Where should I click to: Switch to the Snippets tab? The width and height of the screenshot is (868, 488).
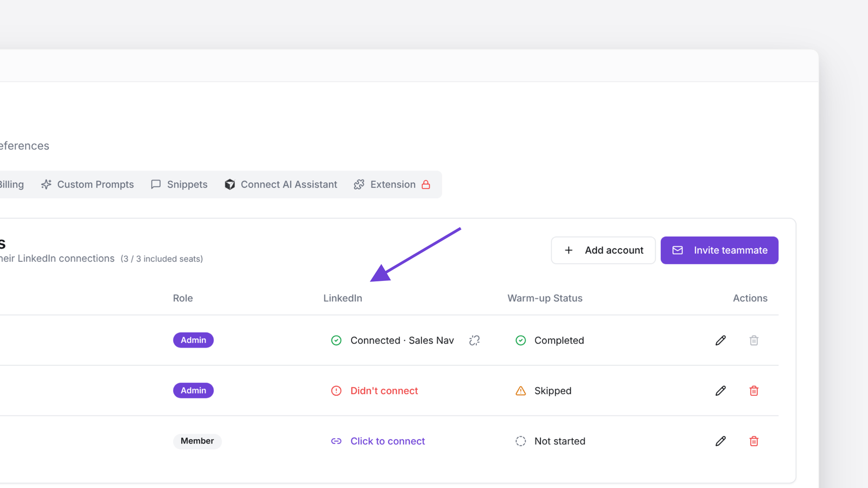[x=179, y=184]
